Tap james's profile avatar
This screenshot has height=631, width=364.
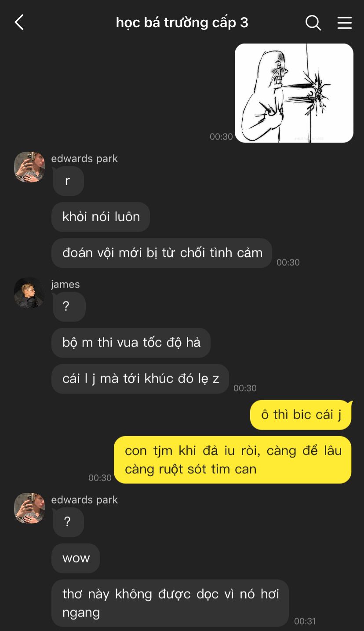pyautogui.click(x=29, y=293)
